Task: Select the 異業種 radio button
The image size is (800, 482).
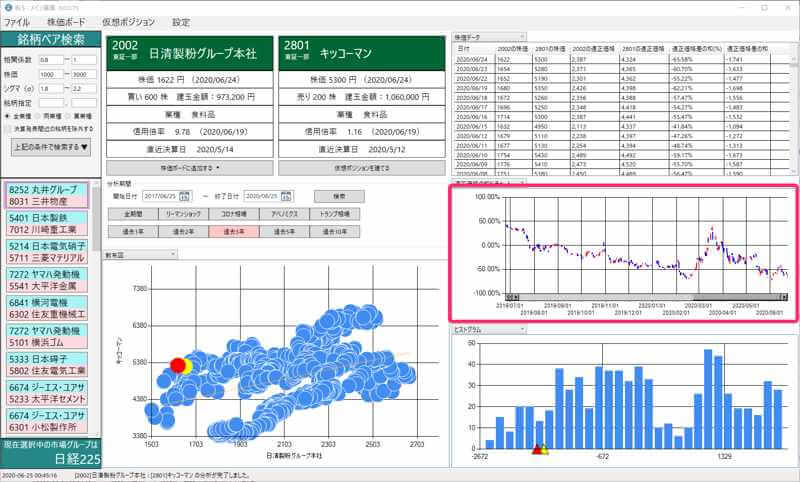Action: click(x=68, y=116)
